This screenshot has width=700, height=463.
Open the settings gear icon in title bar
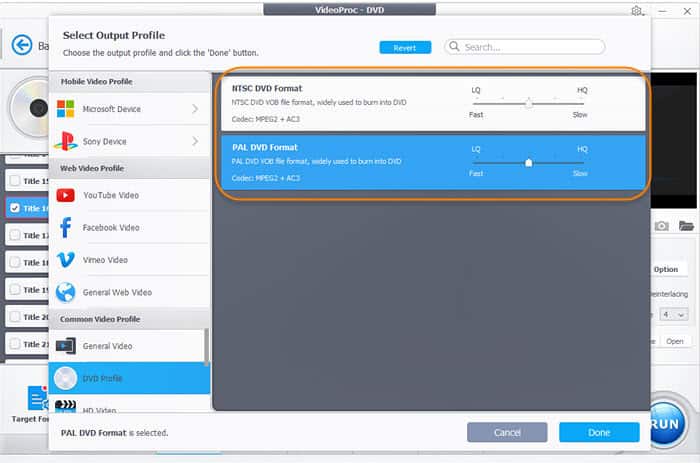[x=637, y=11]
